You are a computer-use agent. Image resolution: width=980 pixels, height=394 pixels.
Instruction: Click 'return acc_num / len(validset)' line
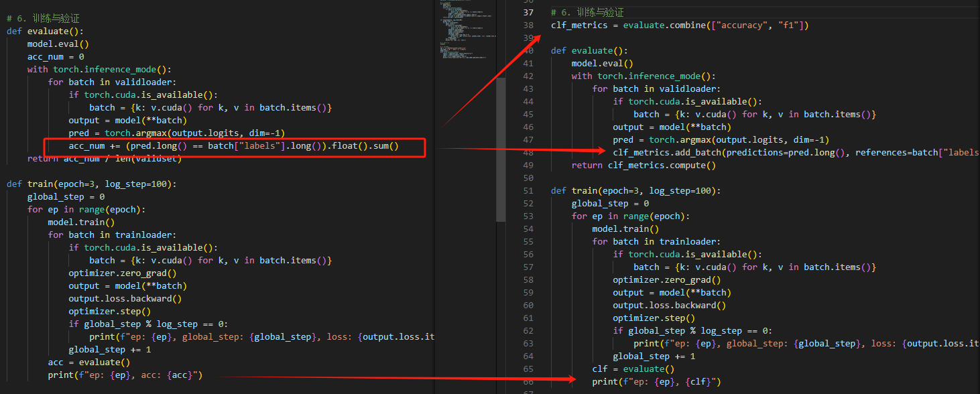(x=105, y=159)
